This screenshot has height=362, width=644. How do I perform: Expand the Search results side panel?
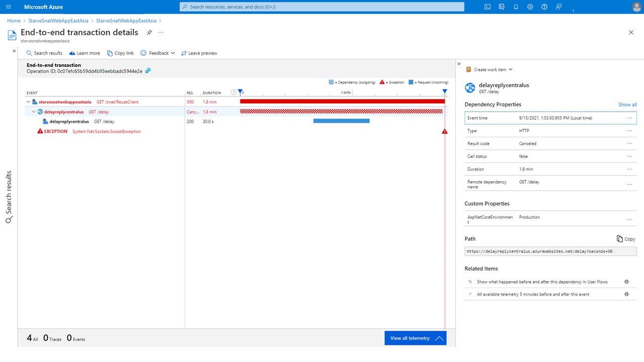pos(14,51)
